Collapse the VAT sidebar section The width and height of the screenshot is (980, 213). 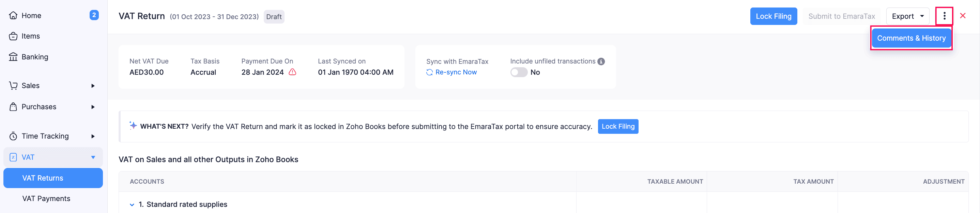pyautogui.click(x=93, y=157)
